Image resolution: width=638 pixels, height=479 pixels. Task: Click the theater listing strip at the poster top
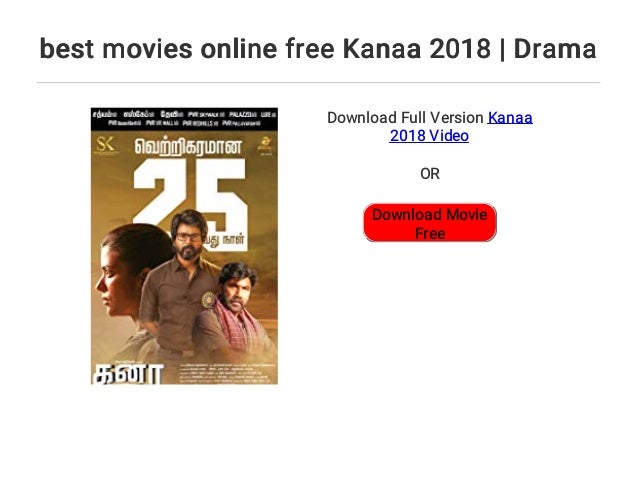[184, 119]
